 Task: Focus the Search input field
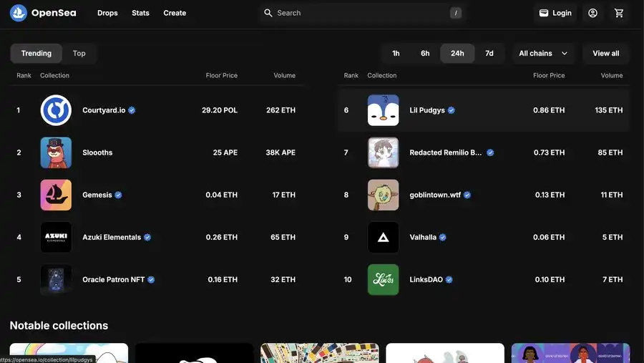pyautogui.click(x=358, y=13)
